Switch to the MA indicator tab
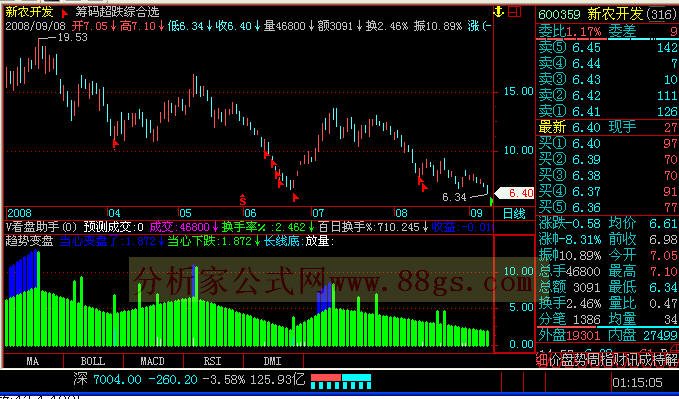This screenshot has height=399, width=679. click(33, 361)
